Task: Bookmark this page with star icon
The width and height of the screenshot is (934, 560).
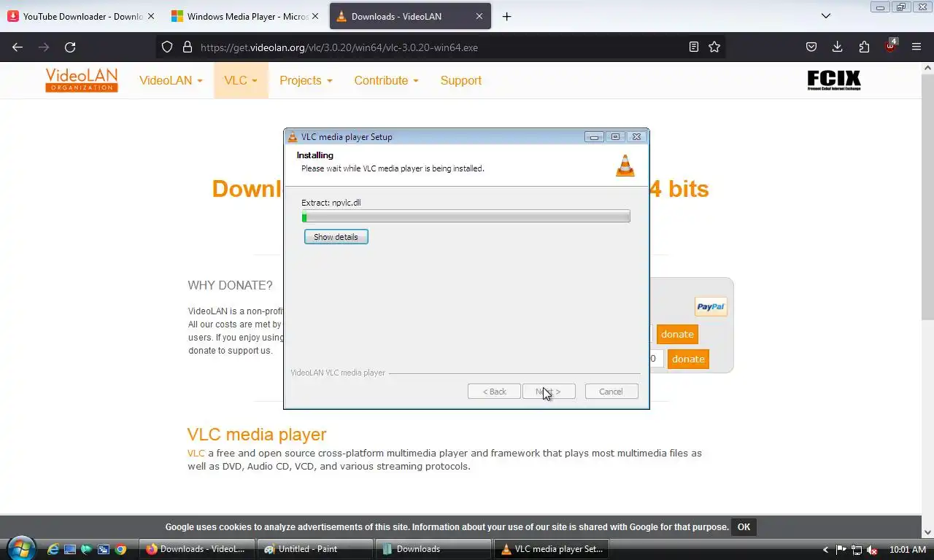Action: 714,47
